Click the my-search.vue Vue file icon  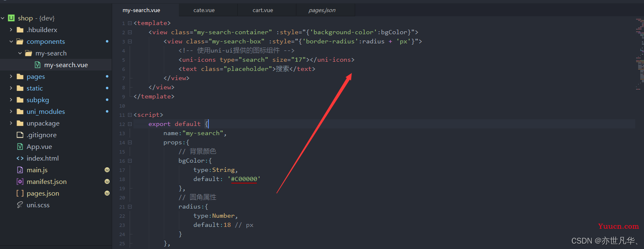pyautogui.click(x=38, y=65)
